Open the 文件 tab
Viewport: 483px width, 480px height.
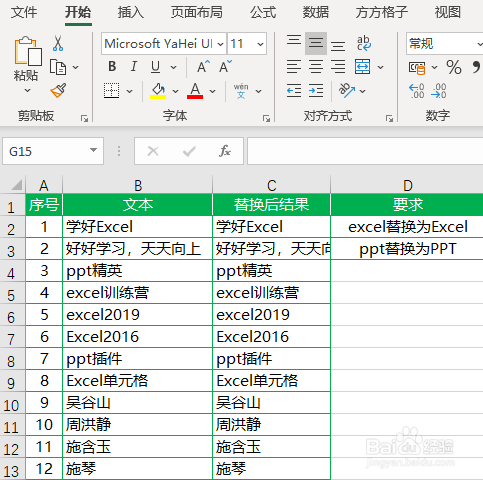(x=24, y=13)
